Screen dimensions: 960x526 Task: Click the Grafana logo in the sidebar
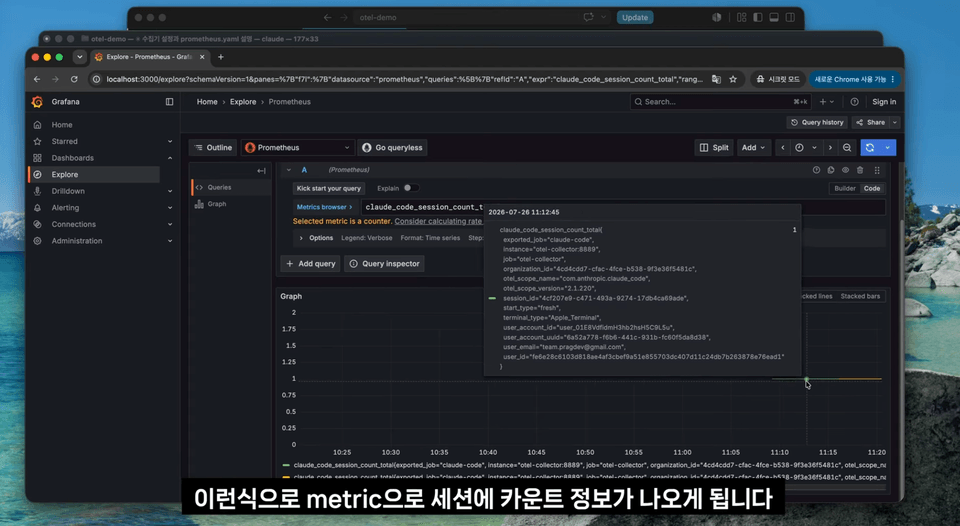(x=37, y=102)
